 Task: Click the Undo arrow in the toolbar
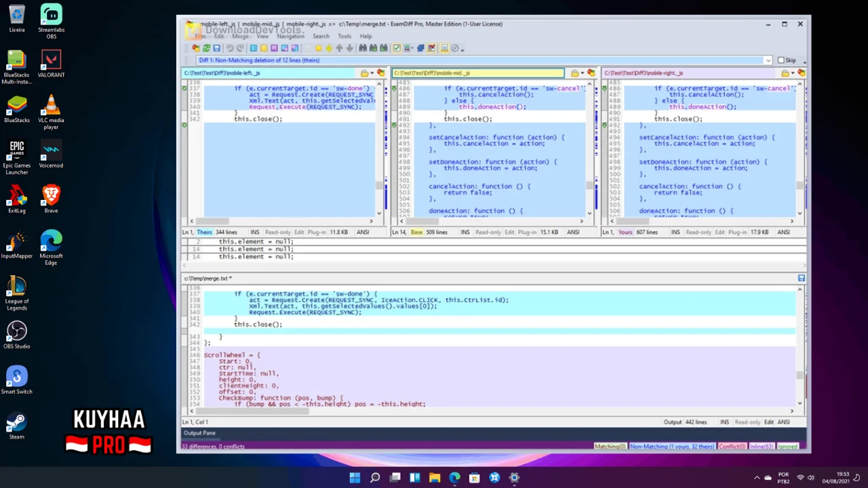(230, 48)
